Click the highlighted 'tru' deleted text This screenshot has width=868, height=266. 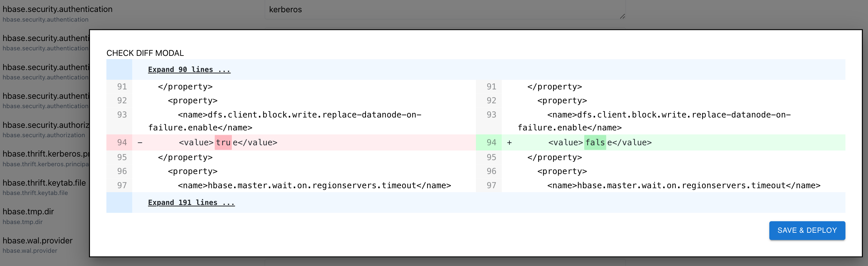pyautogui.click(x=223, y=142)
